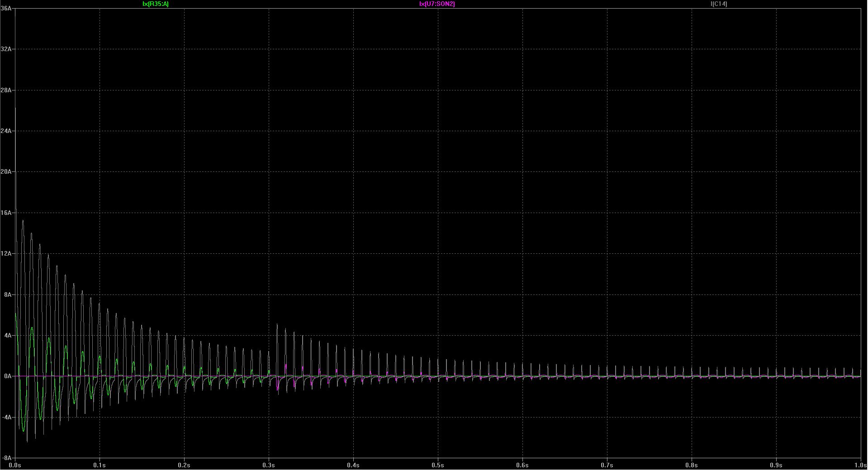Viewport: 868px width, 470px height.
Task: Click the 0A vertical axis label
Action: [7, 376]
